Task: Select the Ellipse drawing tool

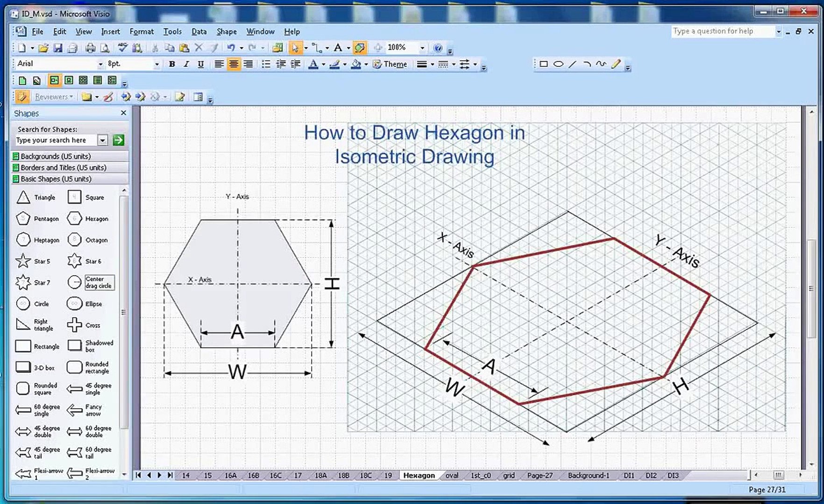Action: (558, 64)
